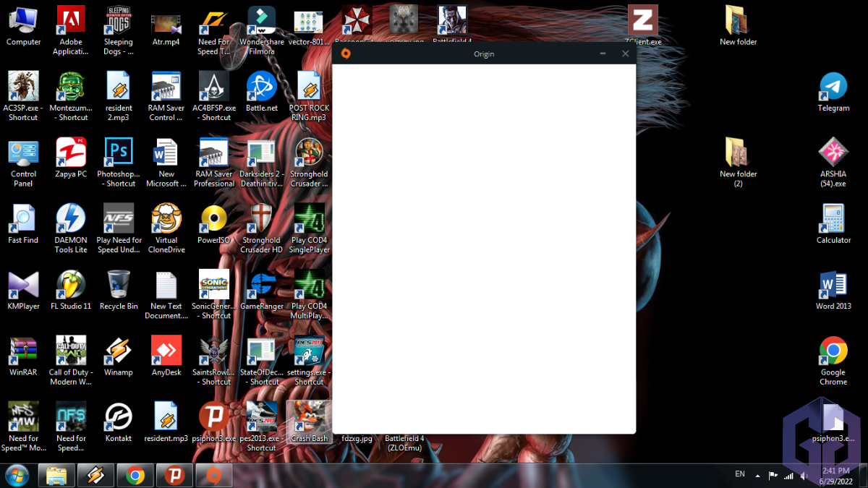Switch to Psiphon taskbar button

pyautogui.click(x=174, y=476)
